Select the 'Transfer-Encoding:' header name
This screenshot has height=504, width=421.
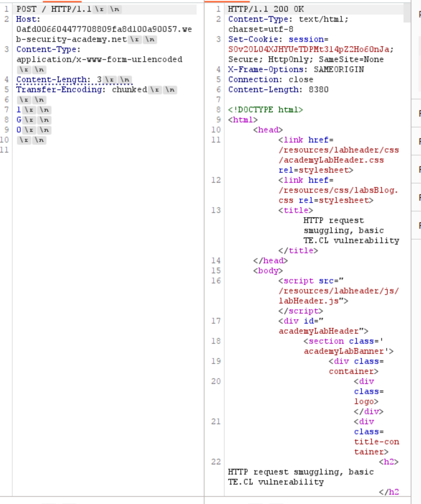[61, 90]
